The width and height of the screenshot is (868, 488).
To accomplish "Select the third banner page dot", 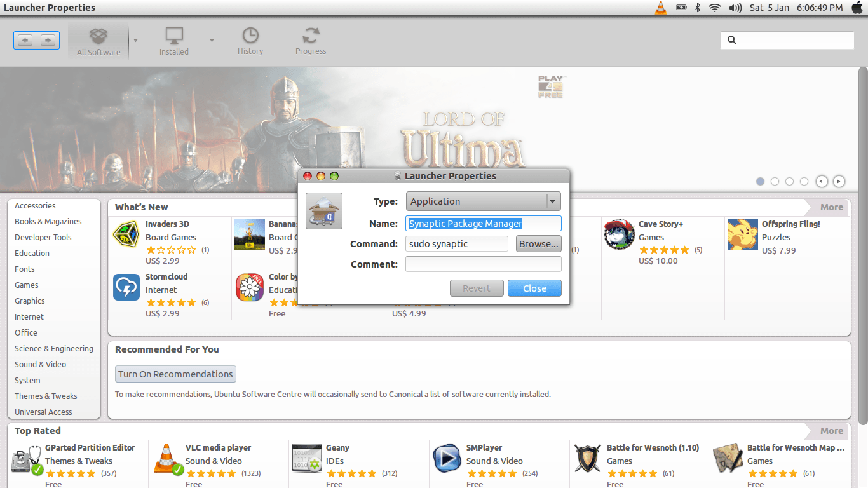I will point(789,181).
